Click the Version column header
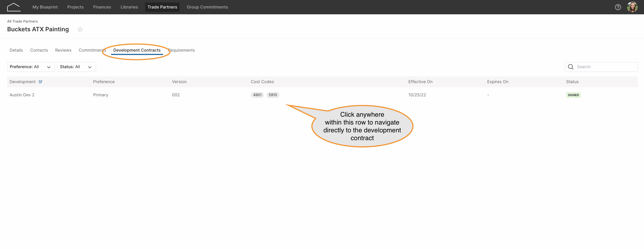644x249 pixels. click(x=179, y=82)
